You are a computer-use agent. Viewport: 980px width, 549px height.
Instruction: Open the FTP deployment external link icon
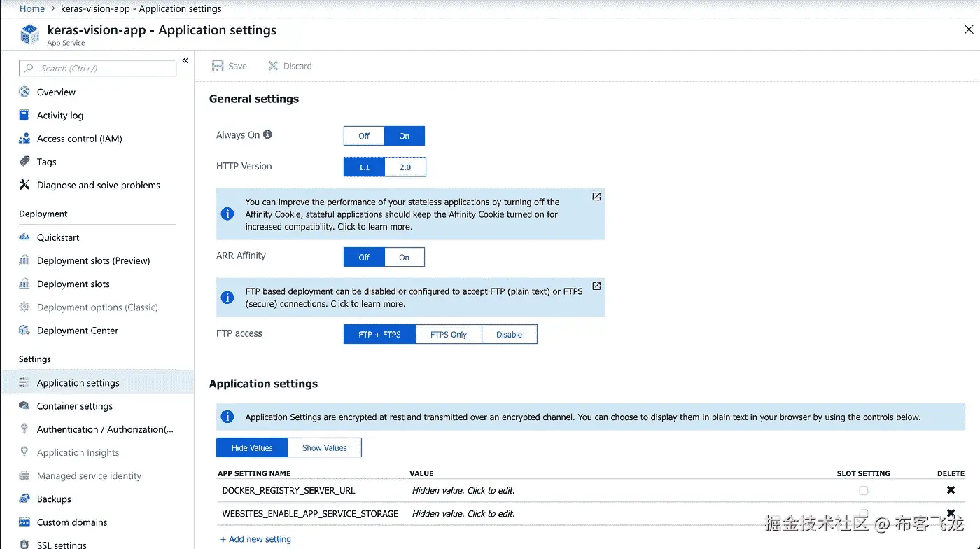(596, 286)
